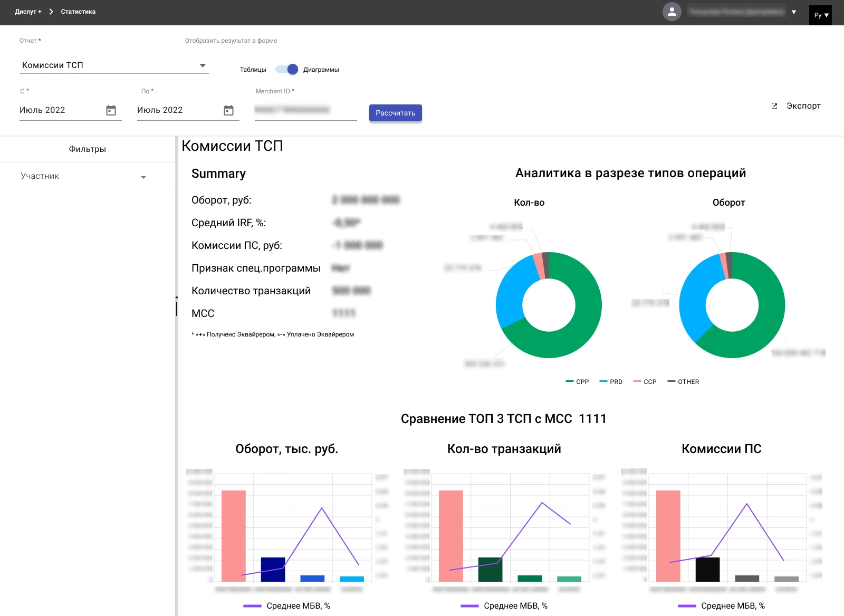Click the Export external link icon
Image resolution: width=844 pixels, height=616 pixels.
click(x=774, y=106)
